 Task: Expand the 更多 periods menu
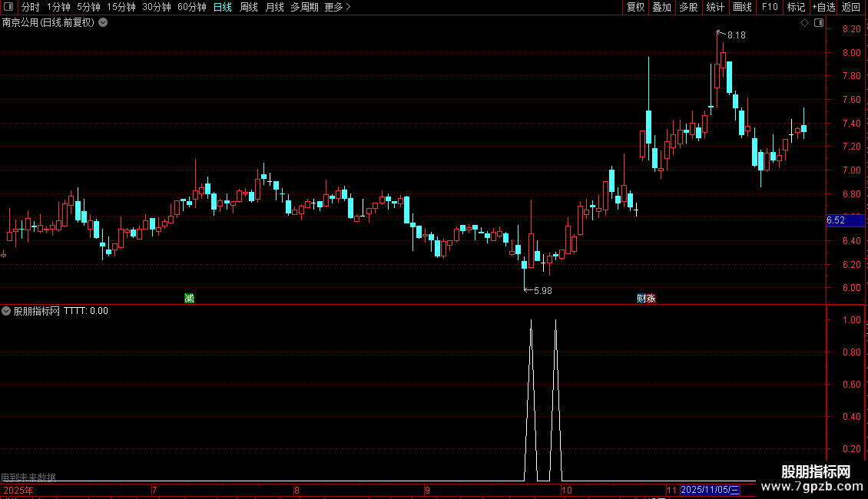[x=337, y=7]
